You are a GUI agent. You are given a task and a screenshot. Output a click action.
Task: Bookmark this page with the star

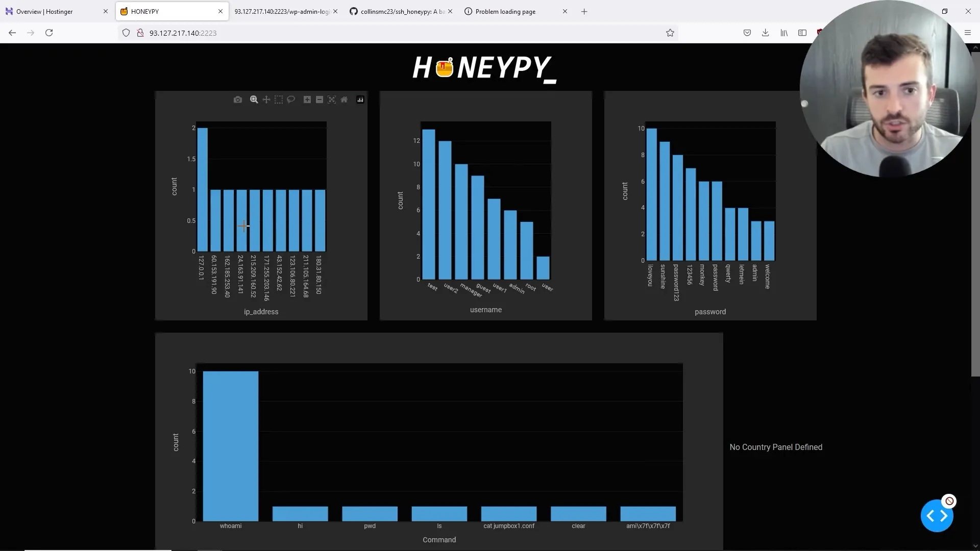[670, 33]
